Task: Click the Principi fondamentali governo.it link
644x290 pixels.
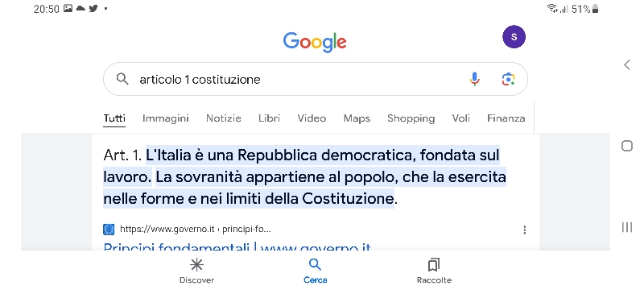Action: [x=237, y=246]
